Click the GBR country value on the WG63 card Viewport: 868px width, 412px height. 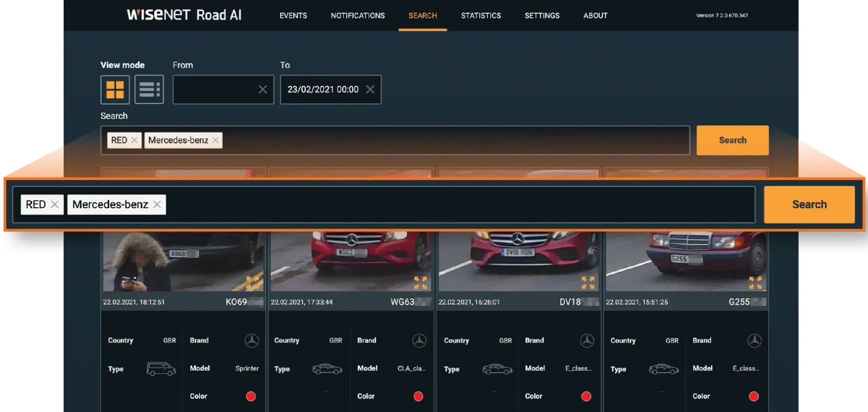(335, 340)
